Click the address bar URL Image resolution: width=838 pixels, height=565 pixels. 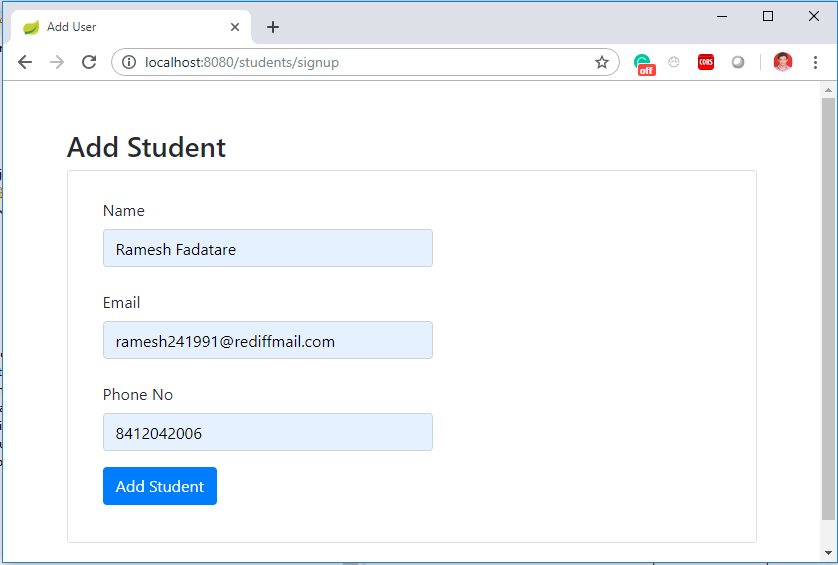242,63
